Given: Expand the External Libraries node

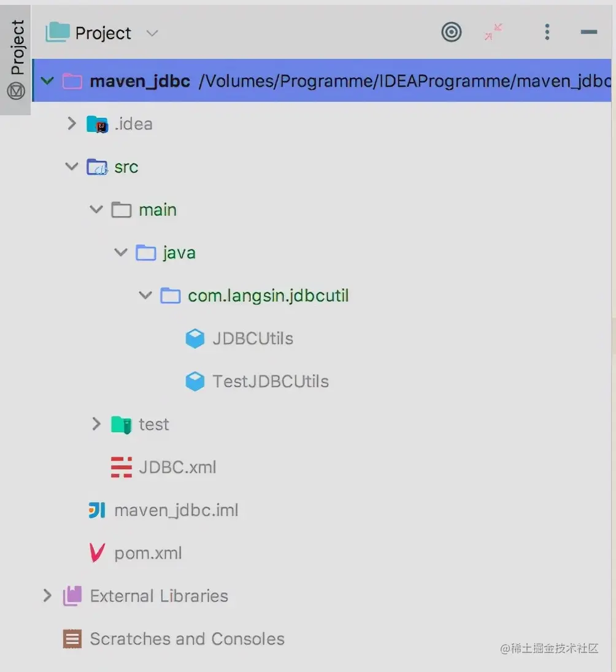Looking at the screenshot, I should click(47, 595).
